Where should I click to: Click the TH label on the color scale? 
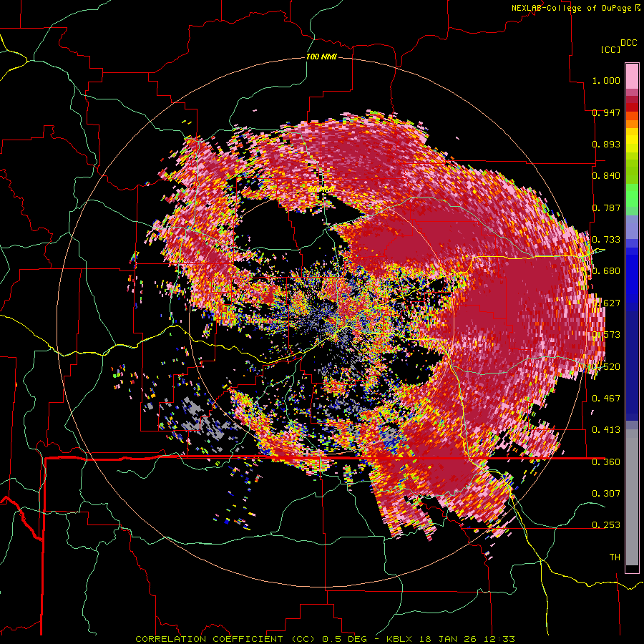[x=615, y=557]
